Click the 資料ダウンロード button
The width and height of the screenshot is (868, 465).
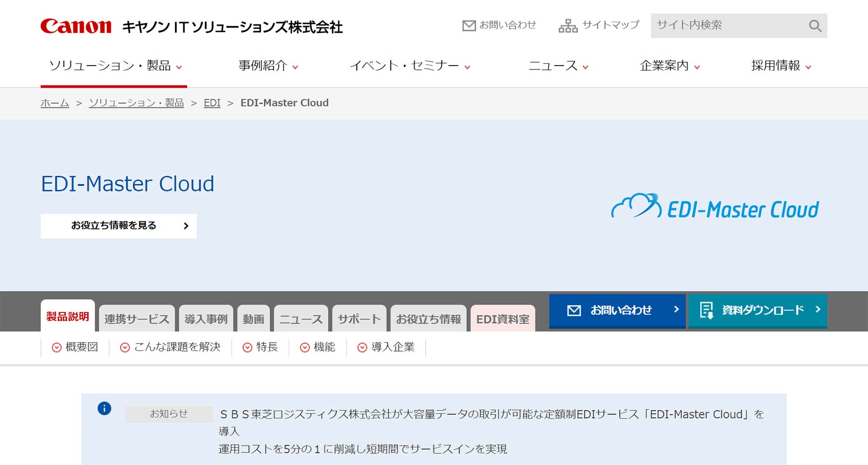pyautogui.click(x=758, y=311)
